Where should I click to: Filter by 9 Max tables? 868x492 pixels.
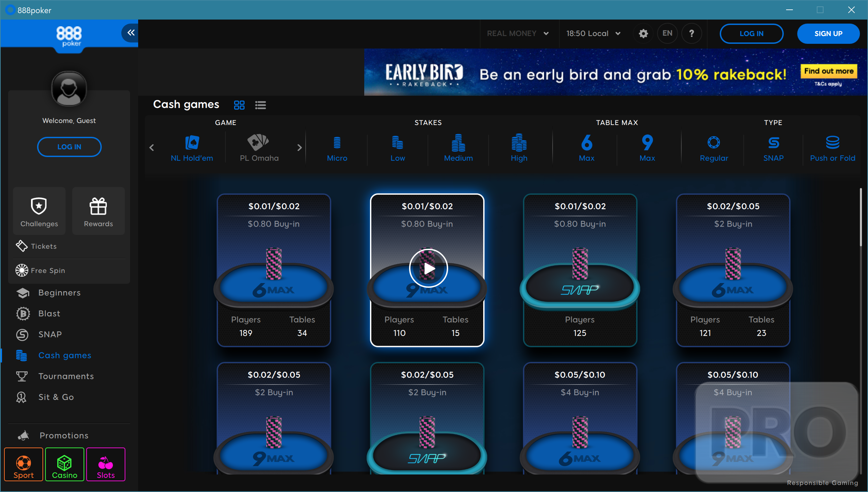coord(647,148)
